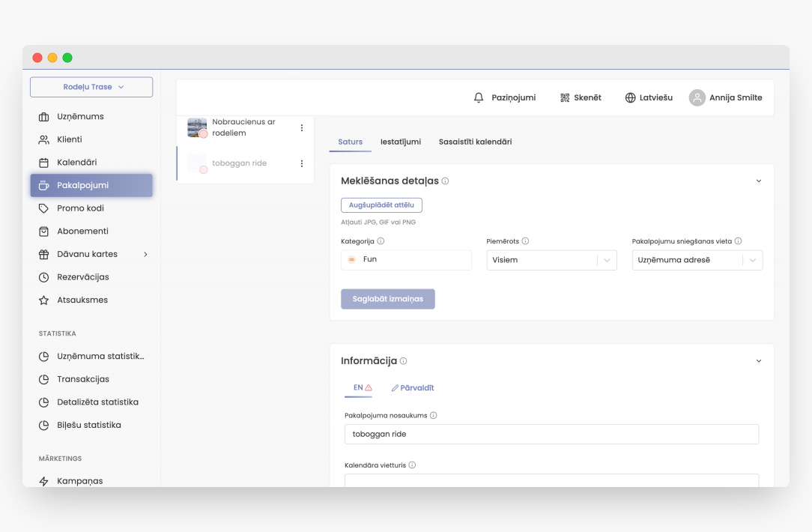The width and height of the screenshot is (812, 532).
Task: Collapse the Meklēšanas detaļas section
Action: (x=758, y=181)
